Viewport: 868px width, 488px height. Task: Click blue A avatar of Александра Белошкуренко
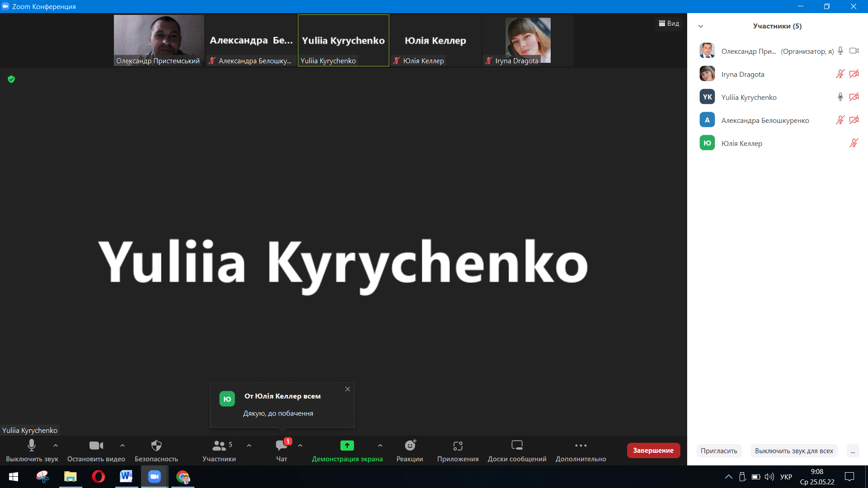(707, 120)
